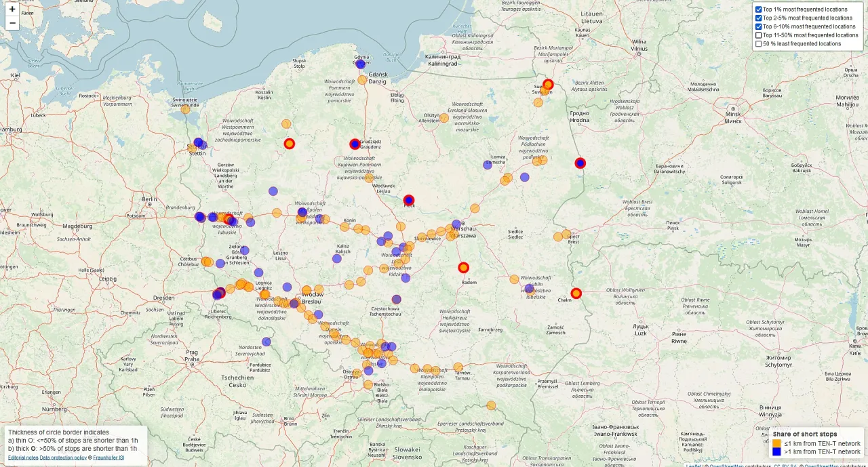Click the purple marker near Warszawa
This screenshot has width=868, height=467.
point(455,224)
